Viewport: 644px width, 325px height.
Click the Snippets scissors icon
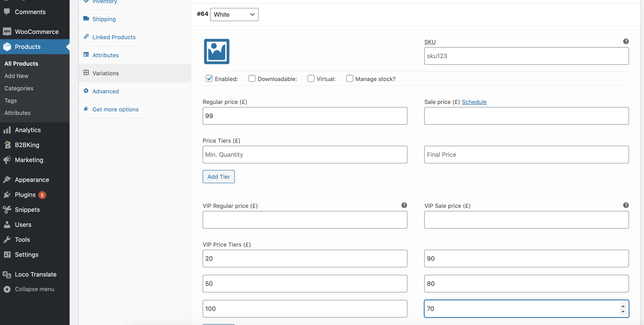[x=7, y=209]
